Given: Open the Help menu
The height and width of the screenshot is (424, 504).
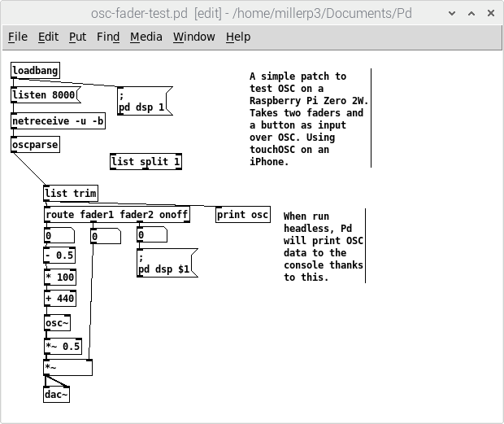Looking at the screenshot, I should [238, 37].
